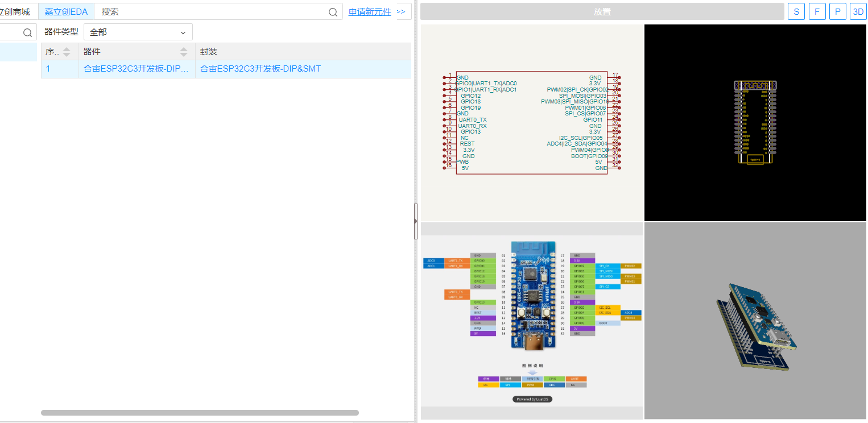
Task: Click the schematic symbol preview image
Action: tap(531, 122)
